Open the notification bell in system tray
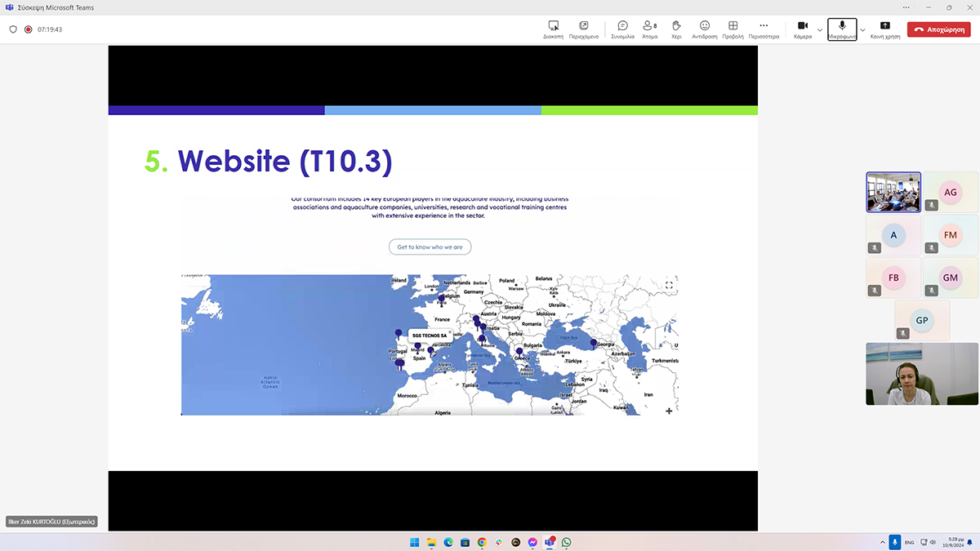The image size is (980, 551). tap(970, 542)
